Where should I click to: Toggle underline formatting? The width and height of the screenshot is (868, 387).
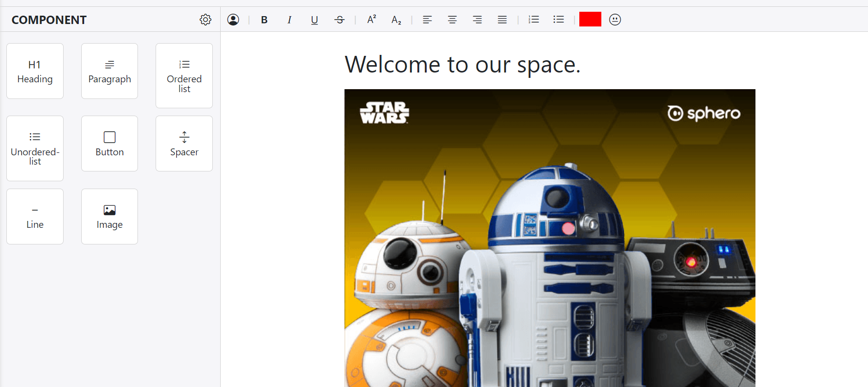coord(315,20)
